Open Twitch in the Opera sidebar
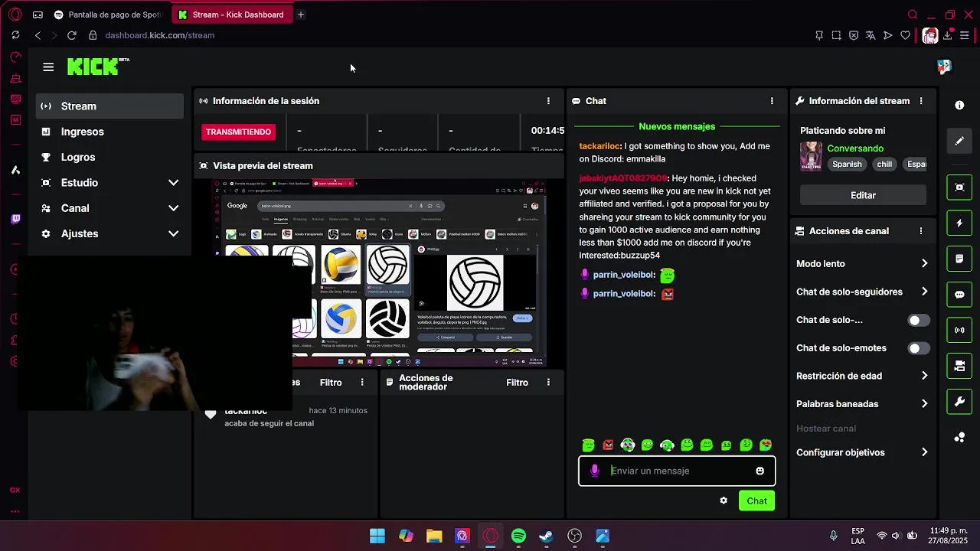 click(x=15, y=219)
